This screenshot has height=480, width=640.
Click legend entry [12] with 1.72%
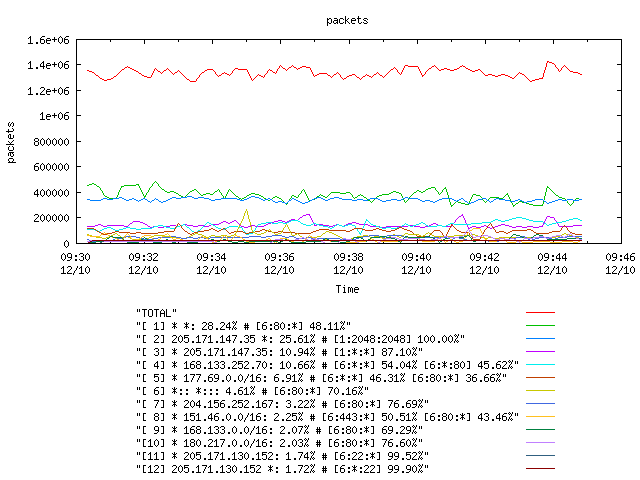point(282,469)
